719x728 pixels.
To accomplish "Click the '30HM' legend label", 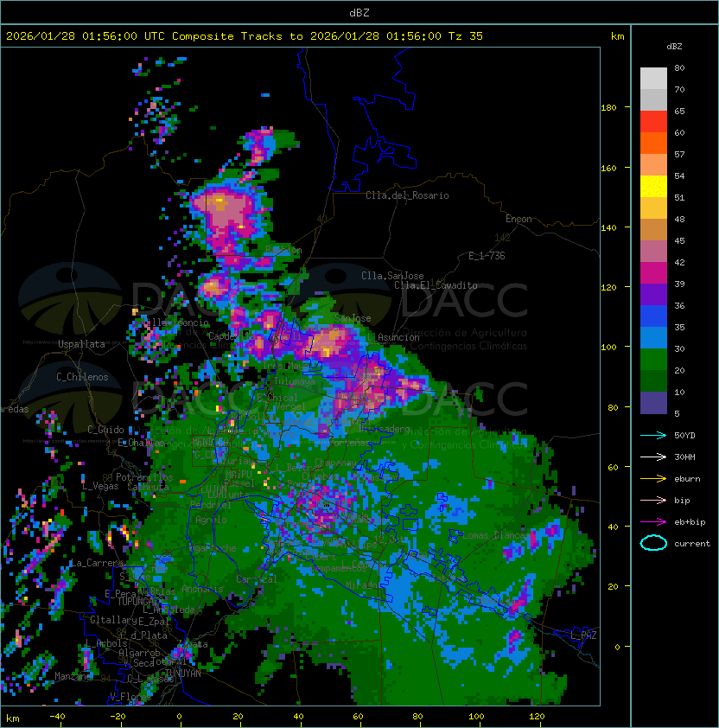I will [x=684, y=457].
